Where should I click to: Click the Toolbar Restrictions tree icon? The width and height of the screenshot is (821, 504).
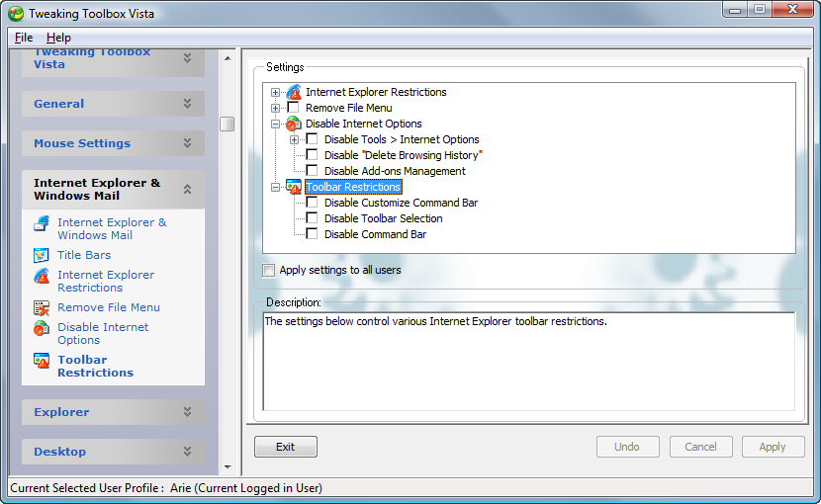(294, 187)
